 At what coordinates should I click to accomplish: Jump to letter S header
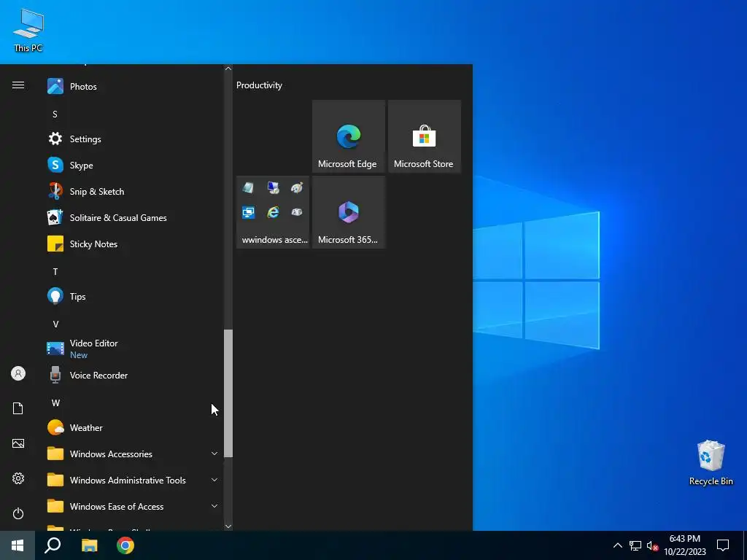pyautogui.click(x=55, y=114)
